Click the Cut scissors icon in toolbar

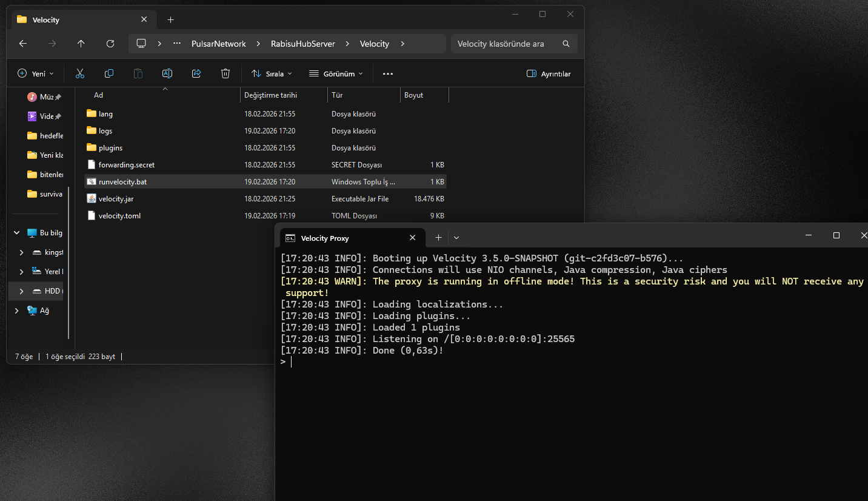(x=79, y=73)
